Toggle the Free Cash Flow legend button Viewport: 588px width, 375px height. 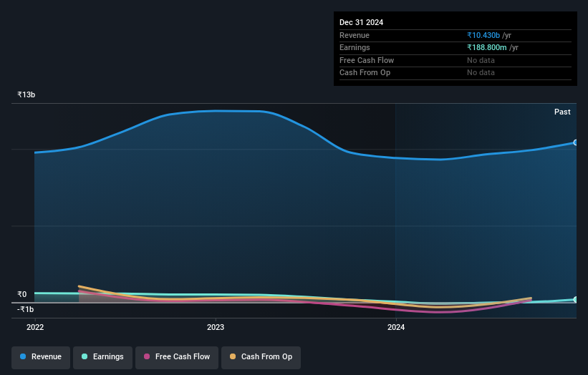click(x=177, y=357)
